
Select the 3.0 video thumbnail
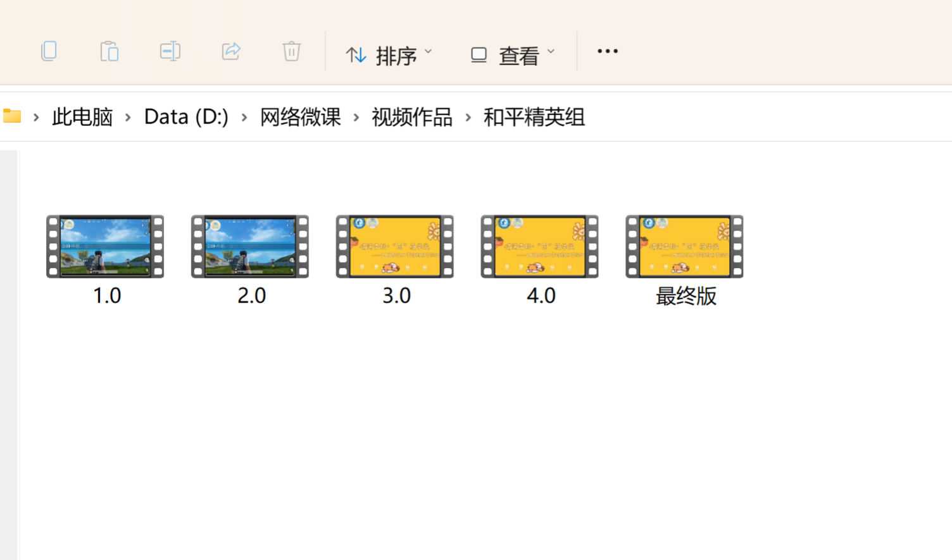[395, 247]
